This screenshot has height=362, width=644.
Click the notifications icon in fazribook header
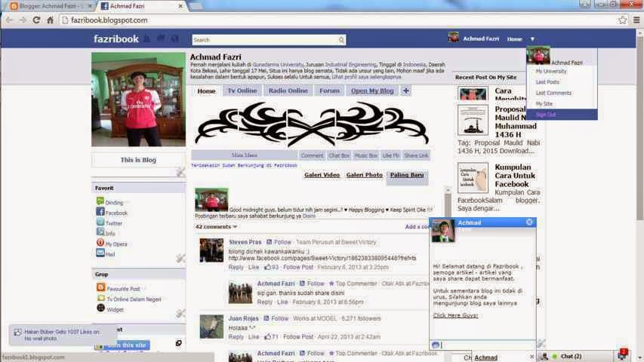174,38
